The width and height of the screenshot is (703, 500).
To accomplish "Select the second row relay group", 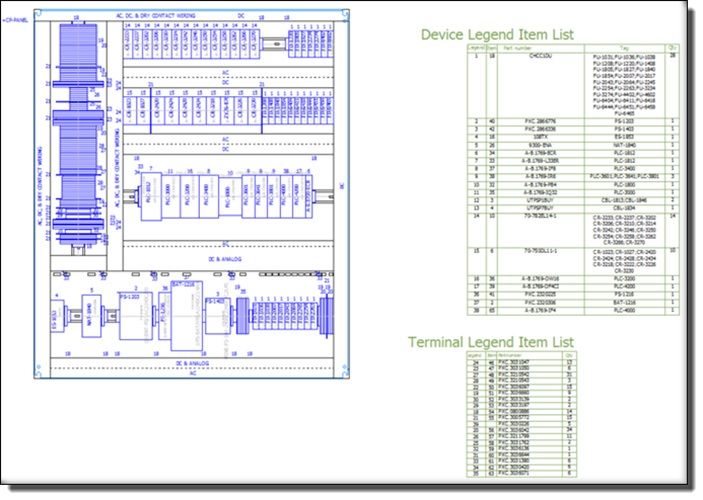I will [190, 109].
